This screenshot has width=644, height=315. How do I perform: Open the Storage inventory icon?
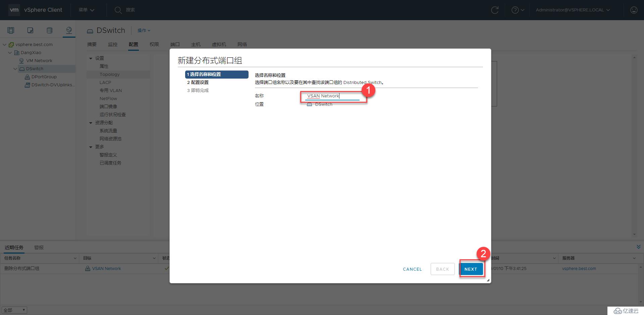click(49, 31)
